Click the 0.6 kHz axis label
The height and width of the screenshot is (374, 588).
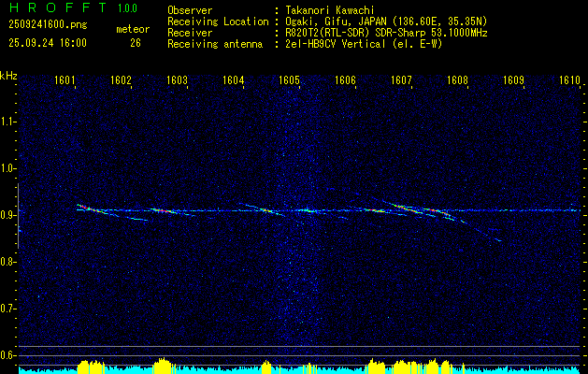(7, 355)
